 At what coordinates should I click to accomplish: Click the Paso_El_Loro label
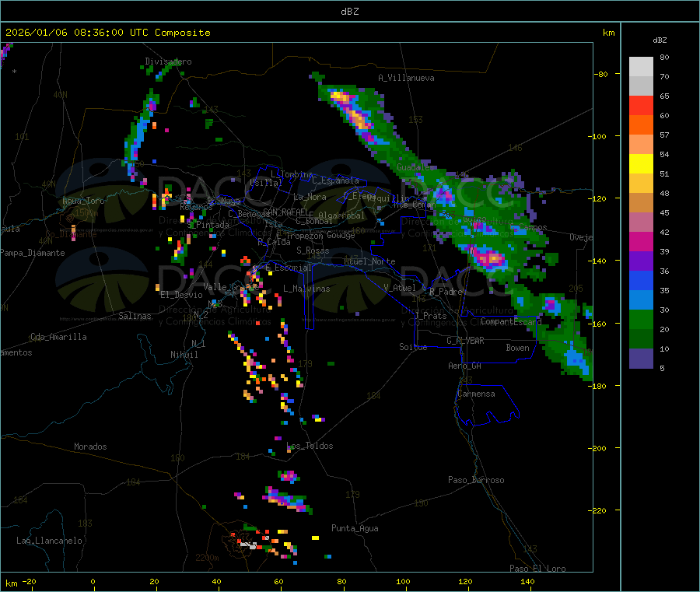pyautogui.click(x=537, y=569)
